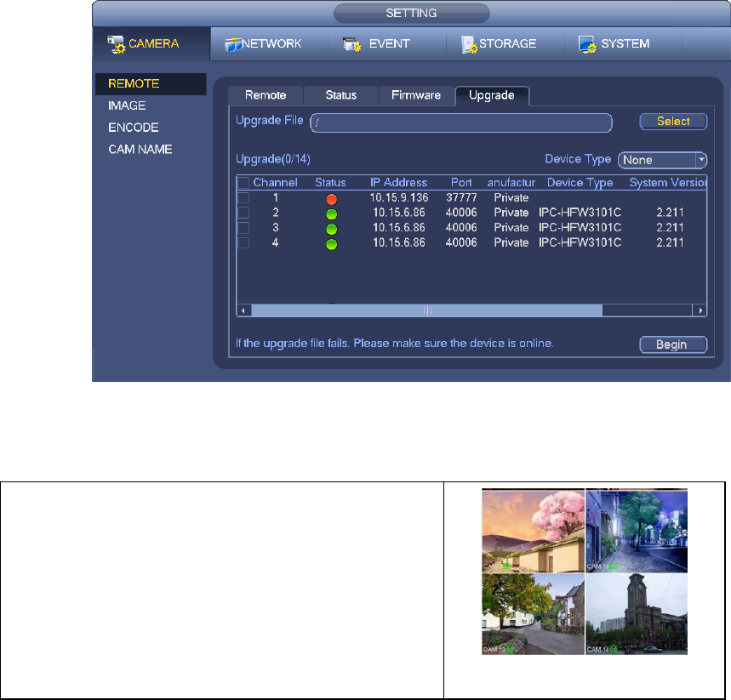731x700 pixels.
Task: Click the Port column header
Action: tap(461, 183)
